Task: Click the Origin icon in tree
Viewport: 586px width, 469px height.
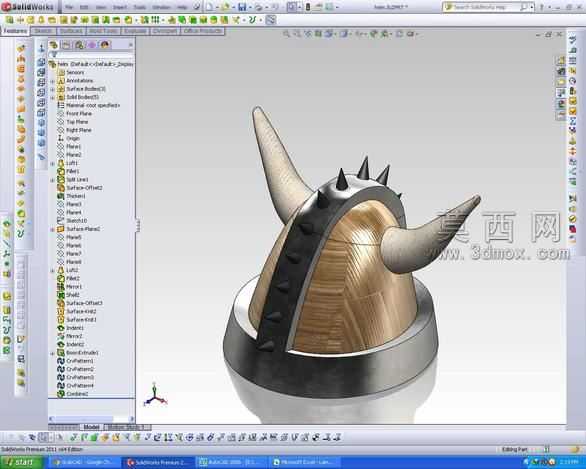Action: click(x=61, y=138)
